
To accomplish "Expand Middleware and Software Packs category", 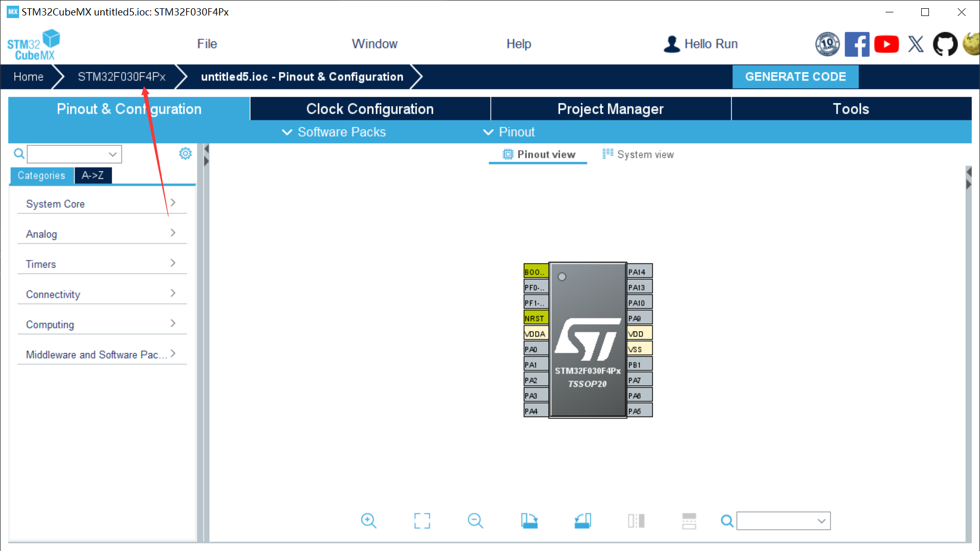I will 102,354.
